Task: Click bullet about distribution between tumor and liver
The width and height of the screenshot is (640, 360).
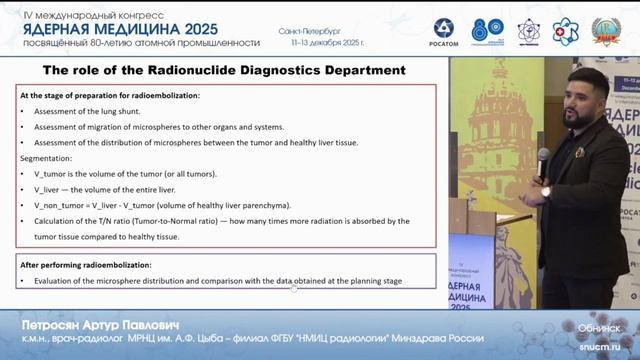Action: (x=196, y=143)
